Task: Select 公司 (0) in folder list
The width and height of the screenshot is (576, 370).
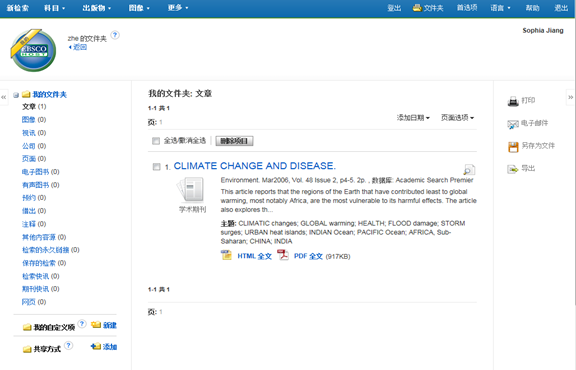Action: (34, 146)
